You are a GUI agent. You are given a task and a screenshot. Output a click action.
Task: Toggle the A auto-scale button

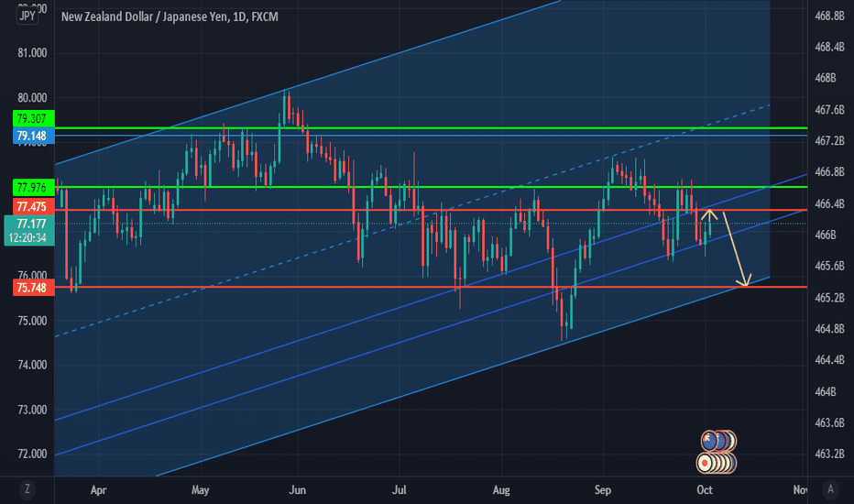pyautogui.click(x=830, y=489)
